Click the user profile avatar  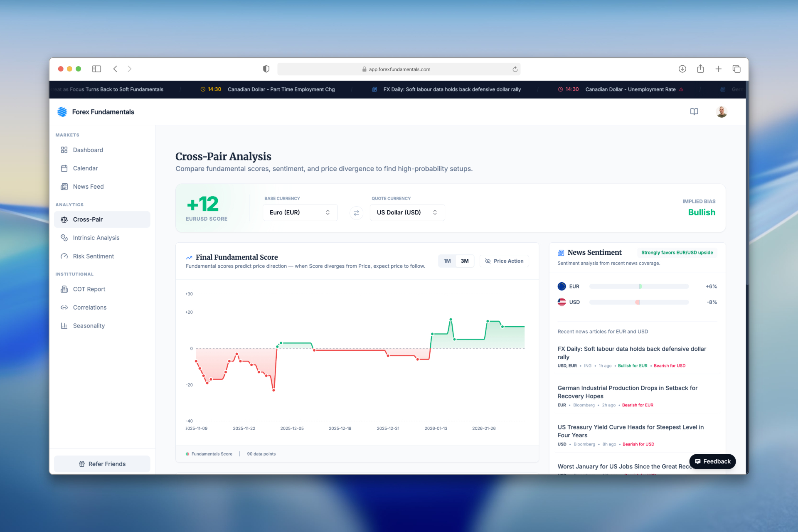(x=722, y=112)
